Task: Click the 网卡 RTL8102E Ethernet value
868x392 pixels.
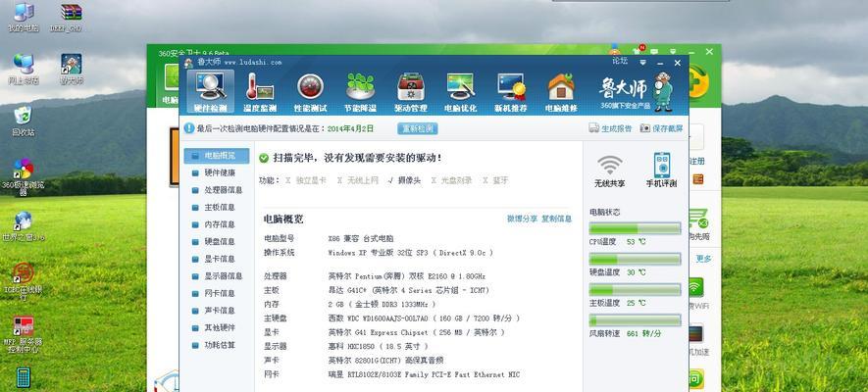Action: (424, 374)
